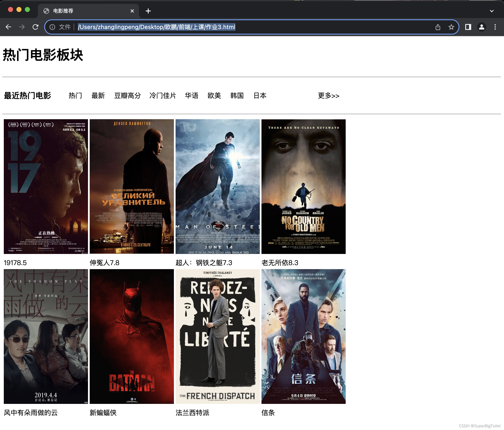Click the 新蝙蝠侠 caption
The height and width of the screenshot is (430, 504).
point(103,413)
